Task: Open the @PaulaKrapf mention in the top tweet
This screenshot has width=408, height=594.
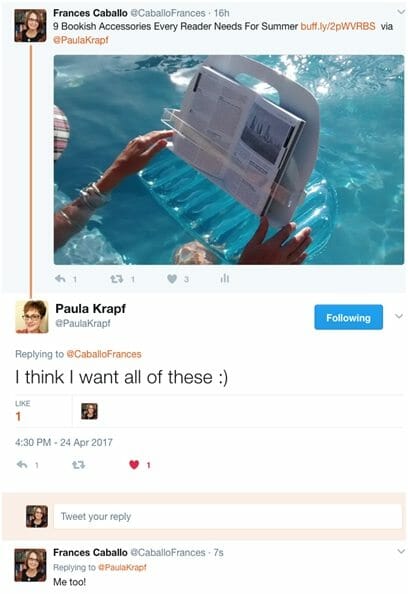Action: coord(81,40)
